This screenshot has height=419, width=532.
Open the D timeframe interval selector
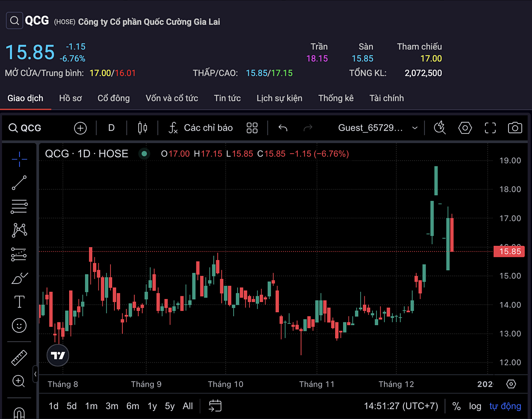(x=111, y=128)
